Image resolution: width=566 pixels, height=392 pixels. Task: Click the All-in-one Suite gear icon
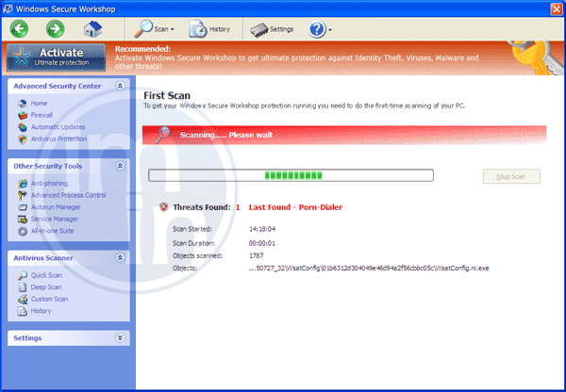23,231
